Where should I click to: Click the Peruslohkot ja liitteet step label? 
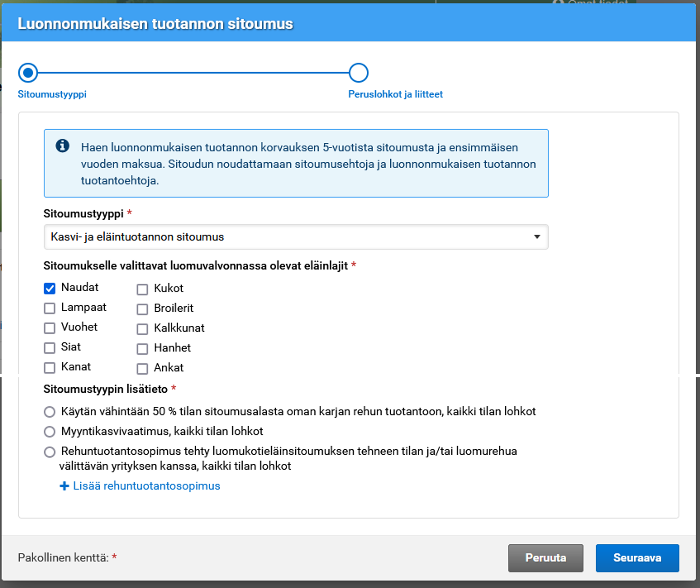point(395,94)
